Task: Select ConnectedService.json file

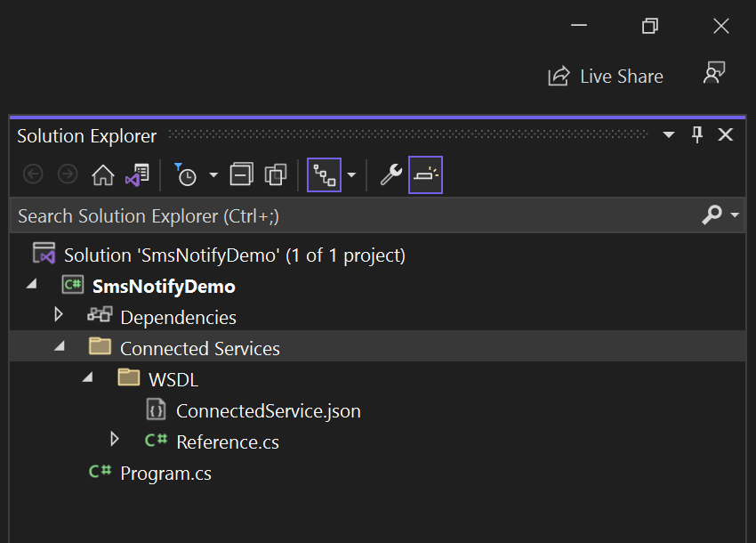Action: [x=268, y=411]
